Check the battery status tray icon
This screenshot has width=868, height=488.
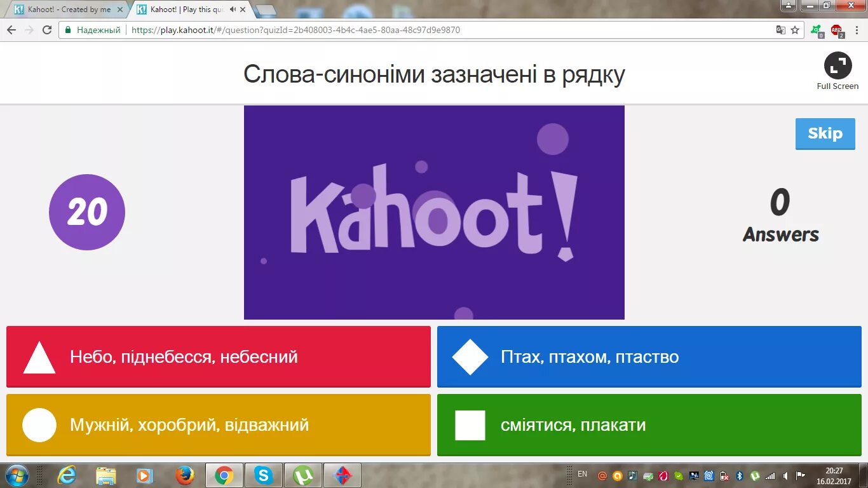coord(724,475)
